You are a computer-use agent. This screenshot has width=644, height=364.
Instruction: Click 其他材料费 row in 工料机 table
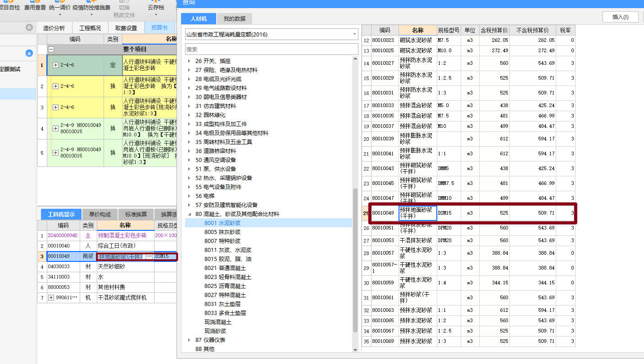(x=107, y=288)
